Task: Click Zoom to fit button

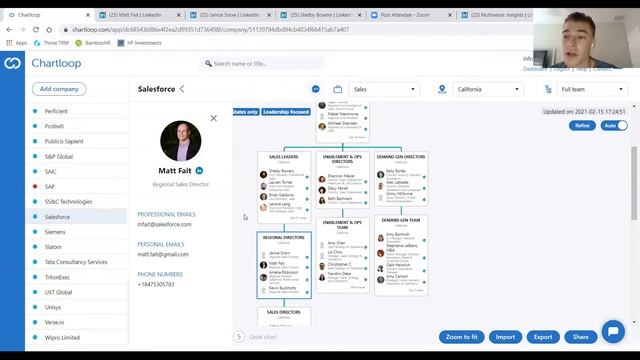Action: click(462, 337)
